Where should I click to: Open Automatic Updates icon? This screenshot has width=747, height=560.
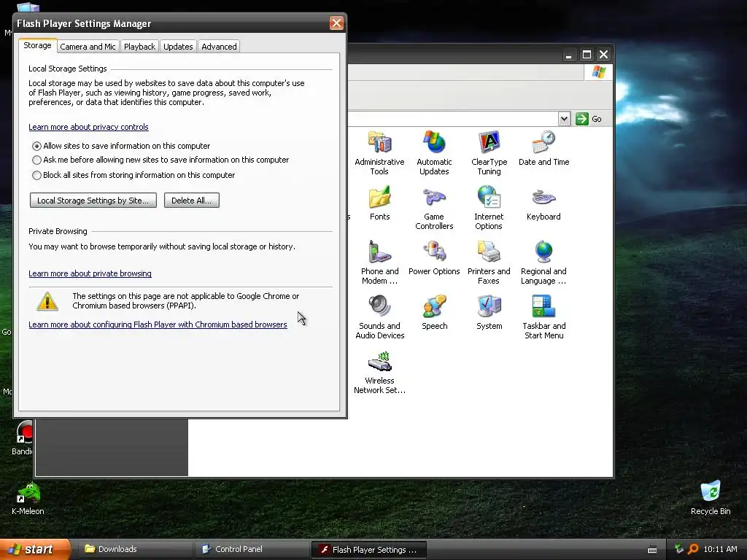[x=434, y=153]
